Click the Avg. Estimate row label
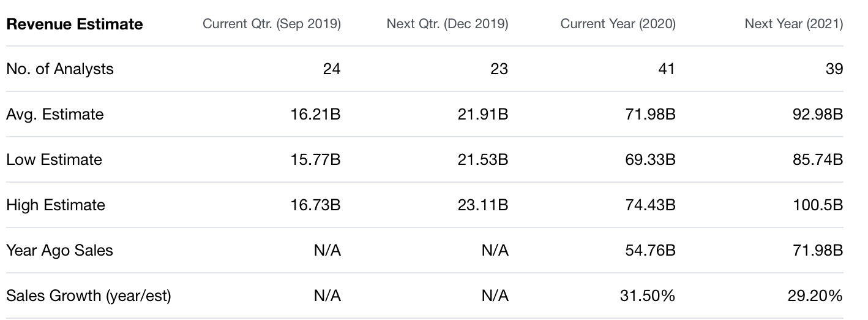 click(55, 115)
